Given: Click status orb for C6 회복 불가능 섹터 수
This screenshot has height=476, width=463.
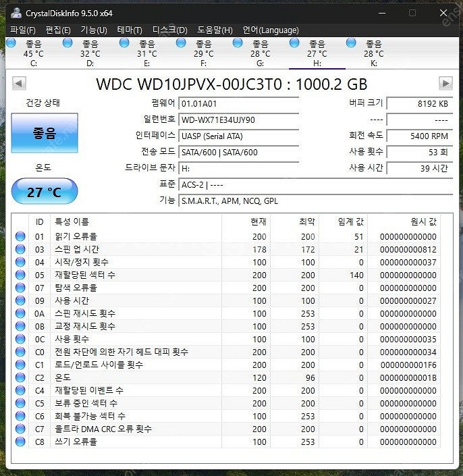Looking at the screenshot, I should tap(20, 416).
